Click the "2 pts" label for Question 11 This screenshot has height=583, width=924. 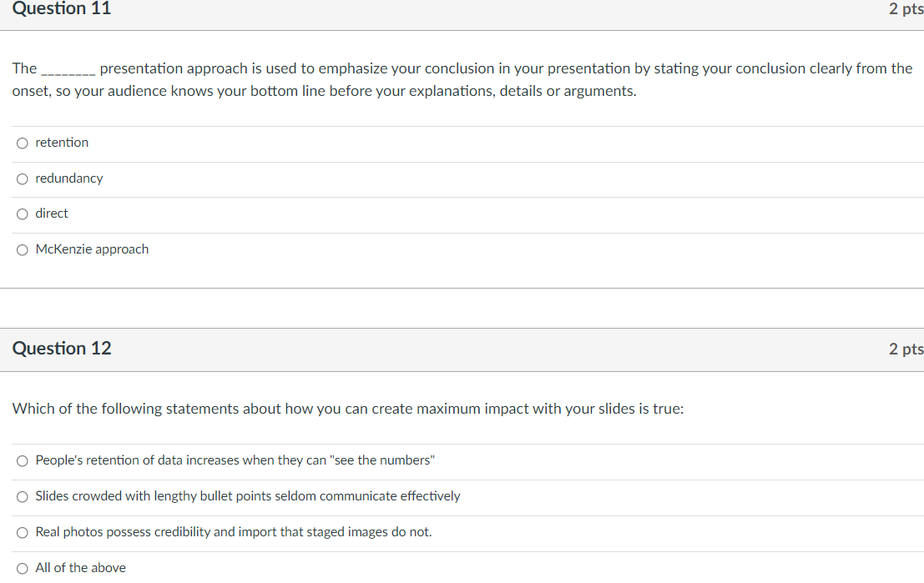tap(905, 10)
